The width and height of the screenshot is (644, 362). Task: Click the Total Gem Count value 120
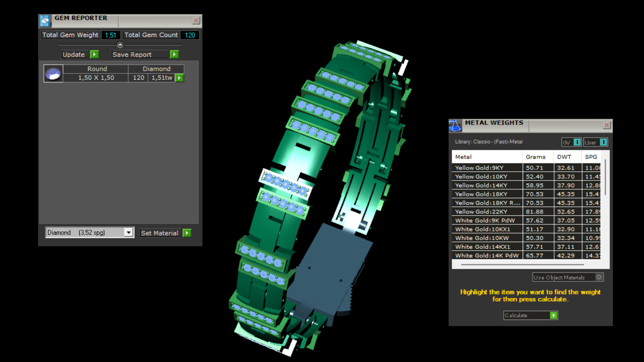point(190,35)
